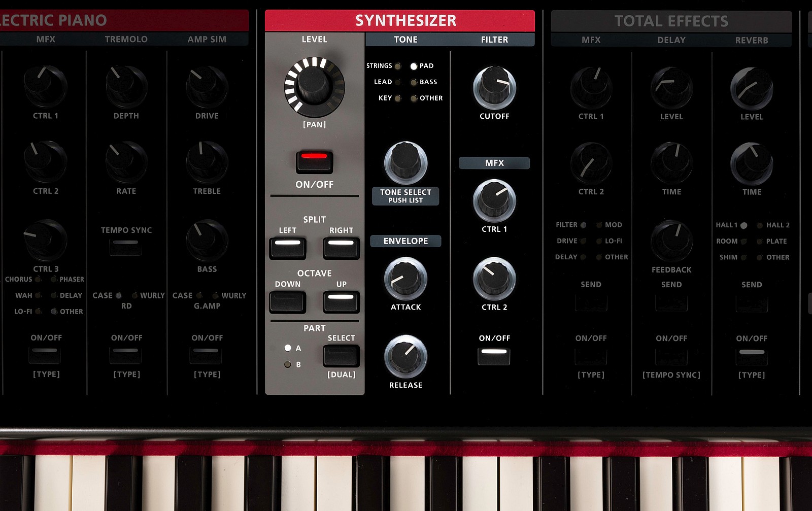The height and width of the screenshot is (511, 812).
Task: Toggle the synthesizer MFX ON/OFF button
Action: pyautogui.click(x=494, y=356)
